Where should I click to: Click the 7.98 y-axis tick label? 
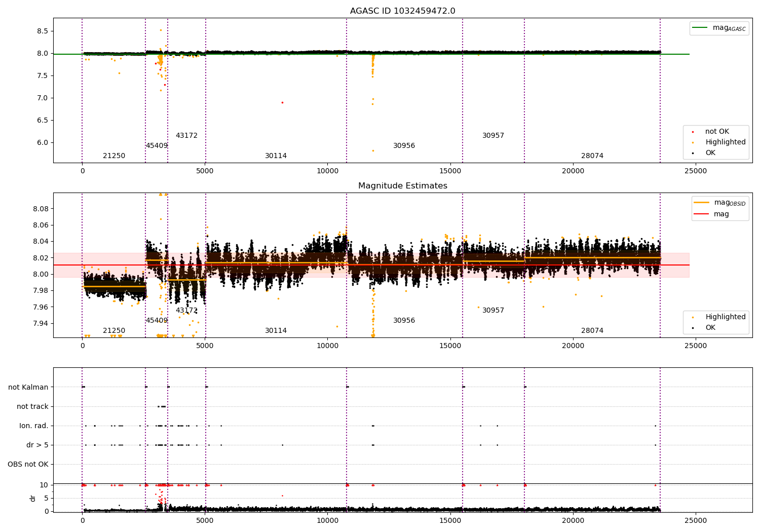pos(41,290)
